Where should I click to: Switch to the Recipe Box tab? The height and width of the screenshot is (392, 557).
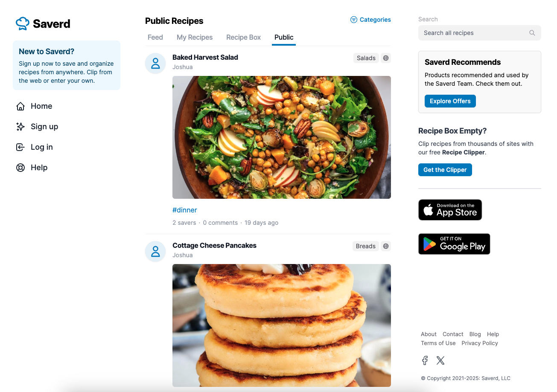[x=243, y=37]
